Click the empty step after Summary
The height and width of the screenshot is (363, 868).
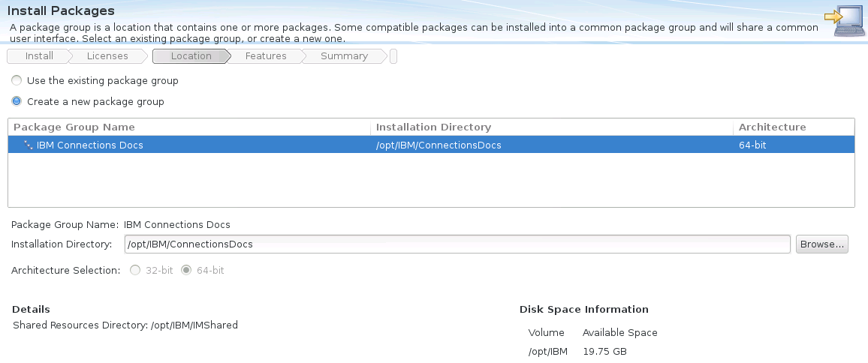(x=393, y=56)
